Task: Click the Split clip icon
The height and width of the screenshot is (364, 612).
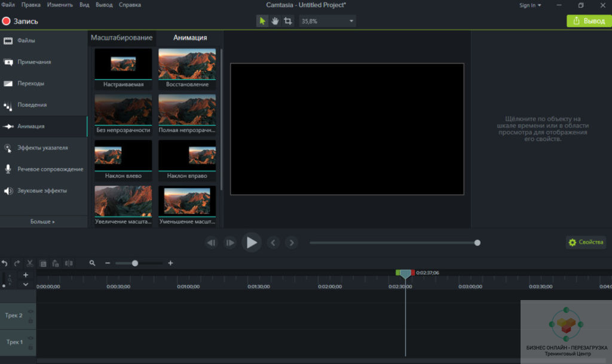Action: pyautogui.click(x=69, y=263)
